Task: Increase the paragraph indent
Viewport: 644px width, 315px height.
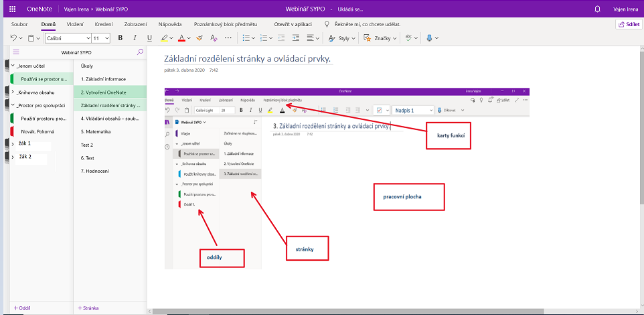Action: [296, 38]
